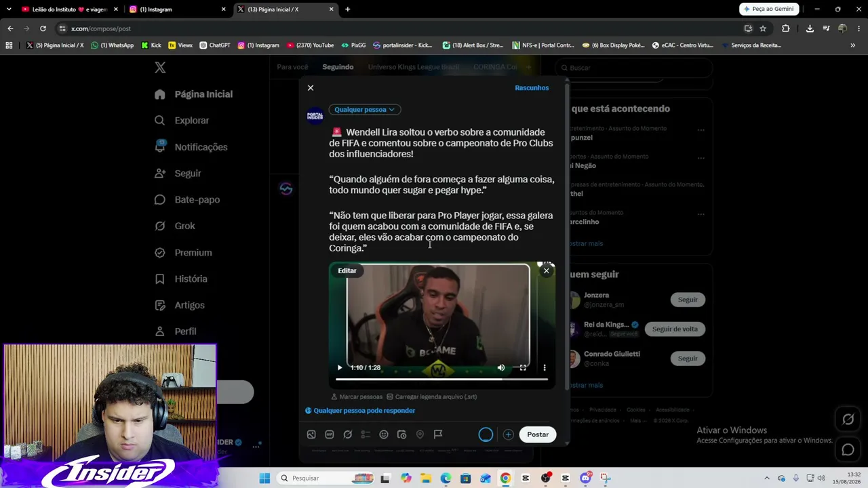Open the WhatsApp bookmark

113,45
